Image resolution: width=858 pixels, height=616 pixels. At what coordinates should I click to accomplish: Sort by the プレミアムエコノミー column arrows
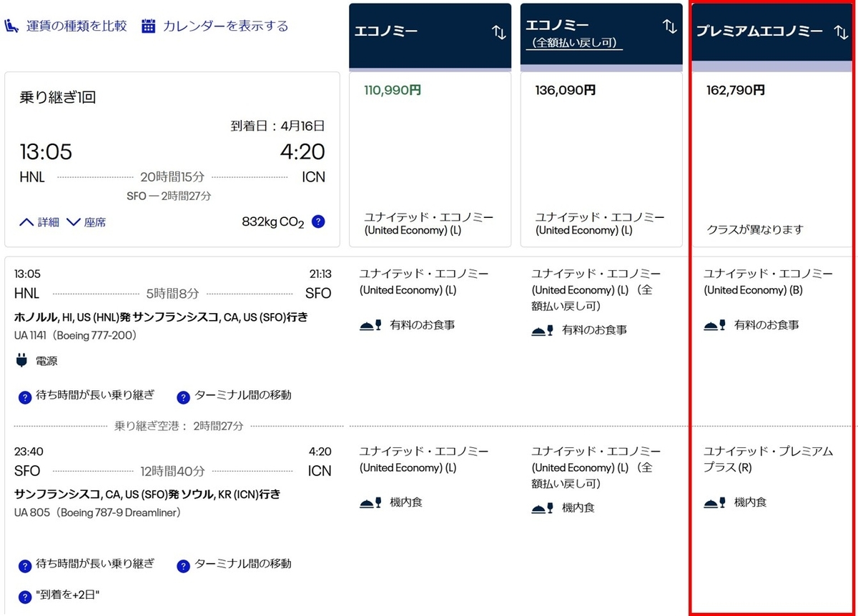842,31
